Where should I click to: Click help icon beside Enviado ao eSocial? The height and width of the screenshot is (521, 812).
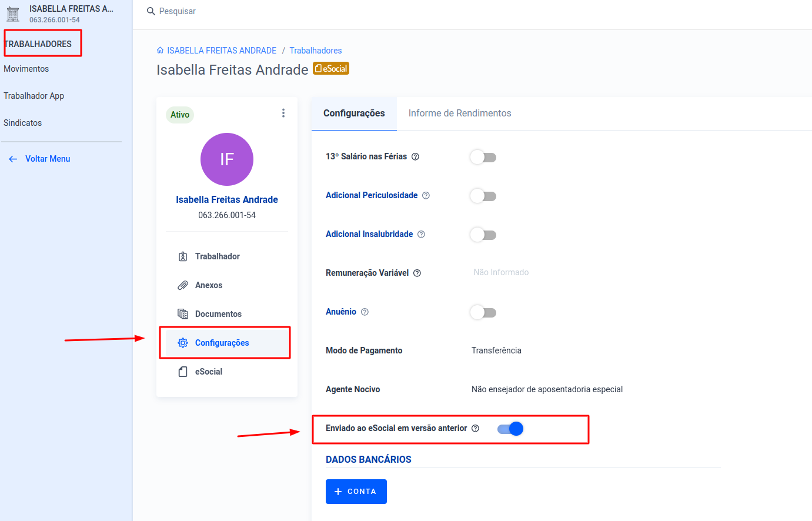[x=475, y=428]
